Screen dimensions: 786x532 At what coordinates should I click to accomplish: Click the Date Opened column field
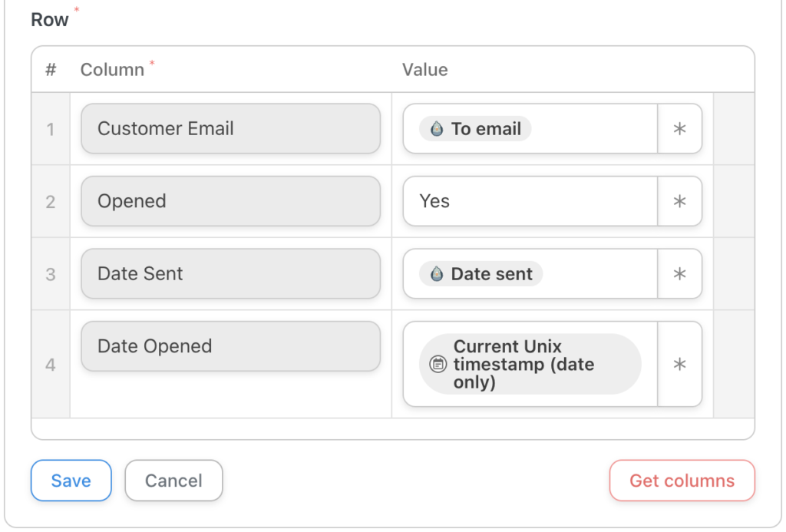click(230, 346)
